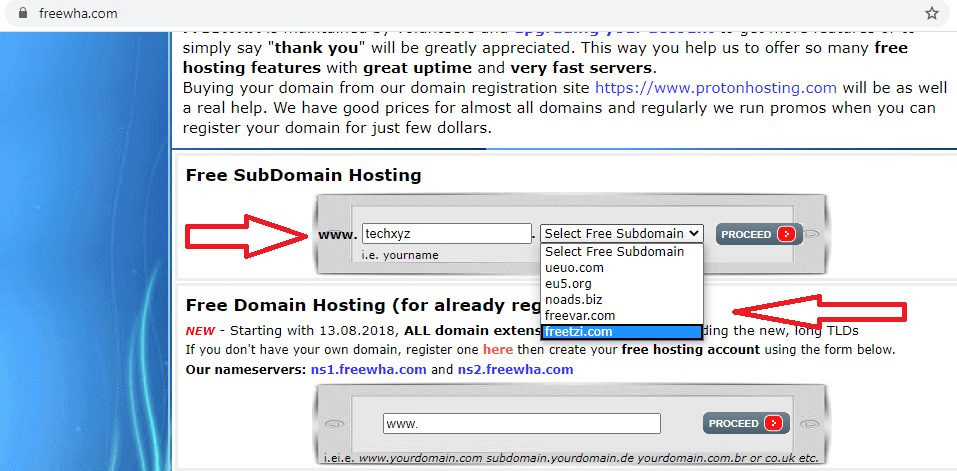Viewport: 957px width, 471px height.
Task: Choose 'Select Free Subdomain' option in list
Action: [x=621, y=251]
